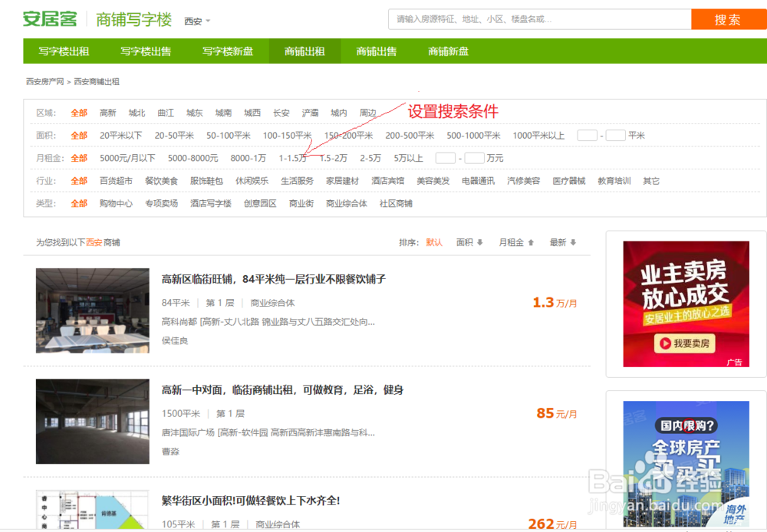Click the 我要卖房 ad button

[685, 343]
